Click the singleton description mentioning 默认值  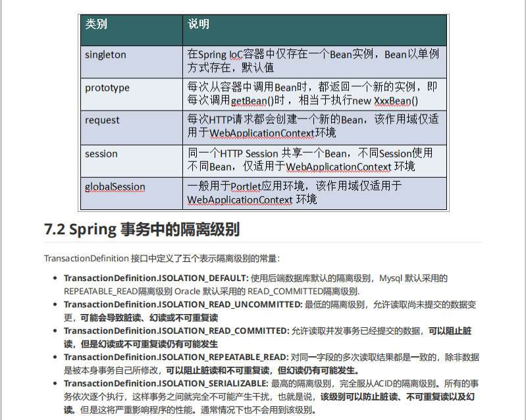click(x=315, y=62)
